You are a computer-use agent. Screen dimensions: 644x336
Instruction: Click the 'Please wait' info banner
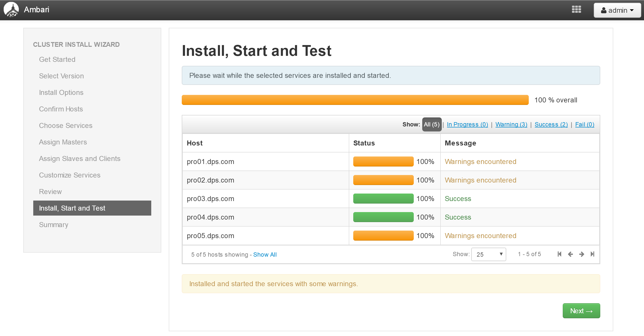[391, 75]
